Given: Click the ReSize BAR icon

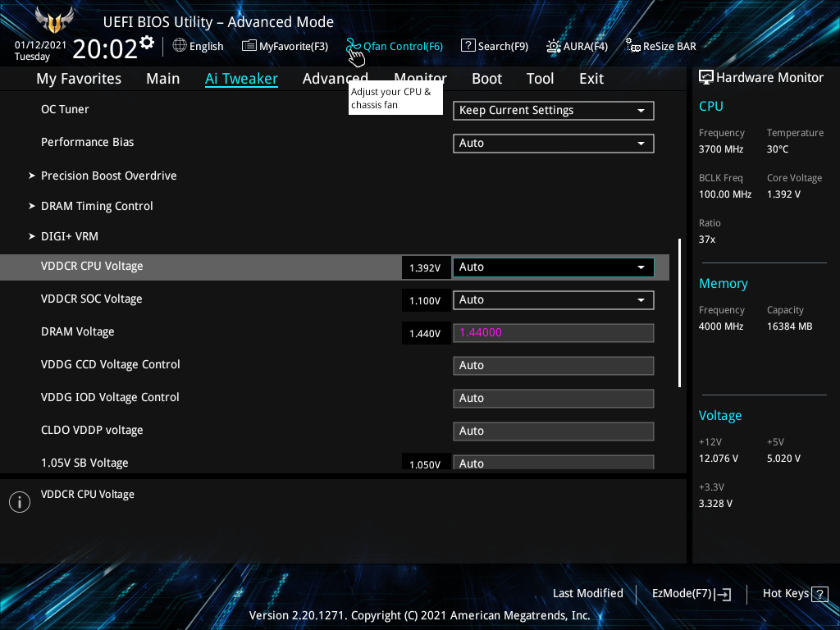Looking at the screenshot, I should click(633, 46).
